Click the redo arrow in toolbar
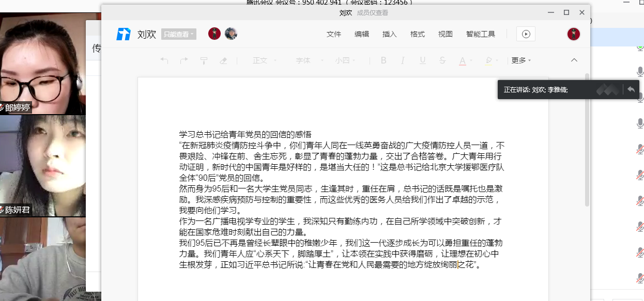The image size is (644, 301). 184,60
